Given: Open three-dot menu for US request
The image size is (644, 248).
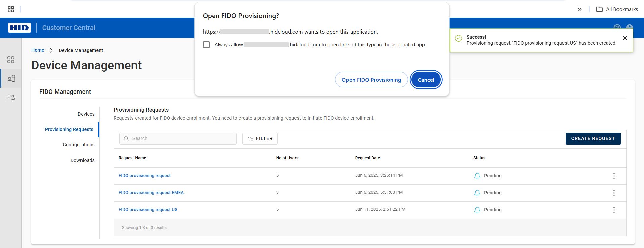Looking at the screenshot, I should [614, 210].
